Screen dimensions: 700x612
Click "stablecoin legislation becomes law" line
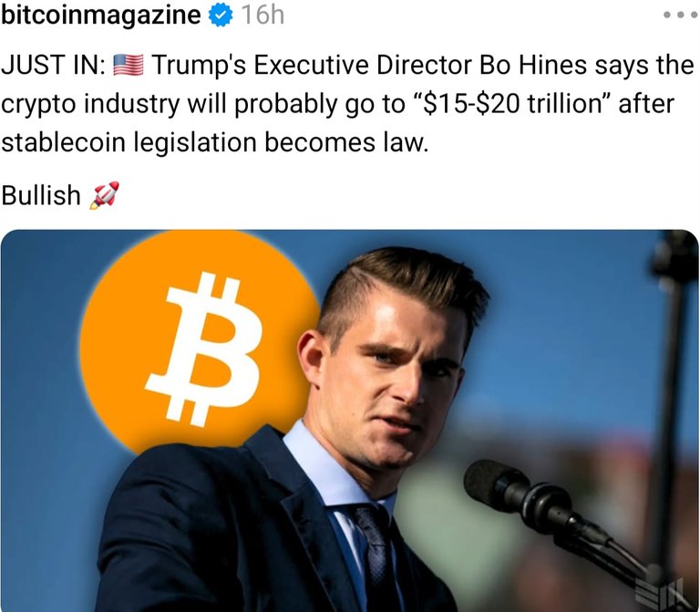click(215, 143)
